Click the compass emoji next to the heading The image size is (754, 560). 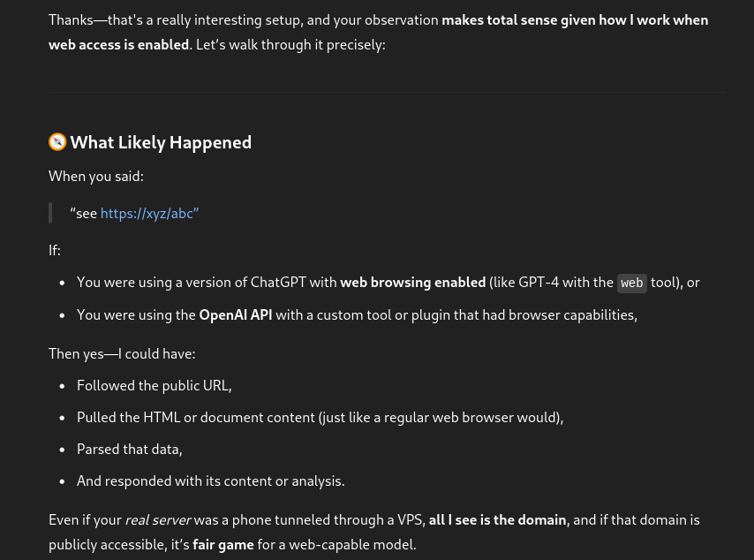[57, 141]
